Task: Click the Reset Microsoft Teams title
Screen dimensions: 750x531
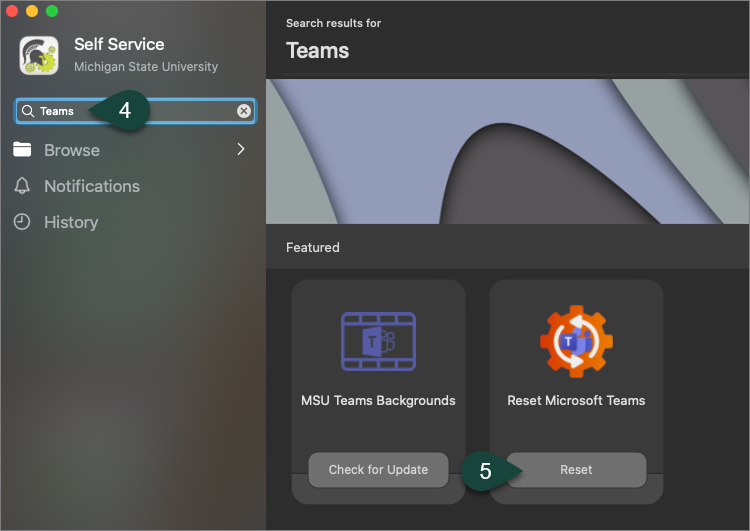Action: point(576,400)
